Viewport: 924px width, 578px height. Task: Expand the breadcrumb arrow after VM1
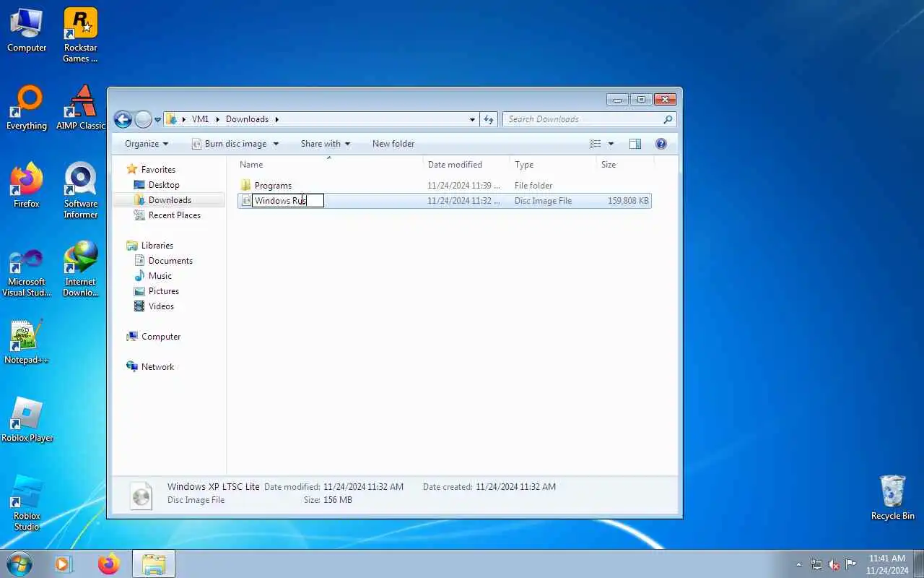[x=217, y=119]
